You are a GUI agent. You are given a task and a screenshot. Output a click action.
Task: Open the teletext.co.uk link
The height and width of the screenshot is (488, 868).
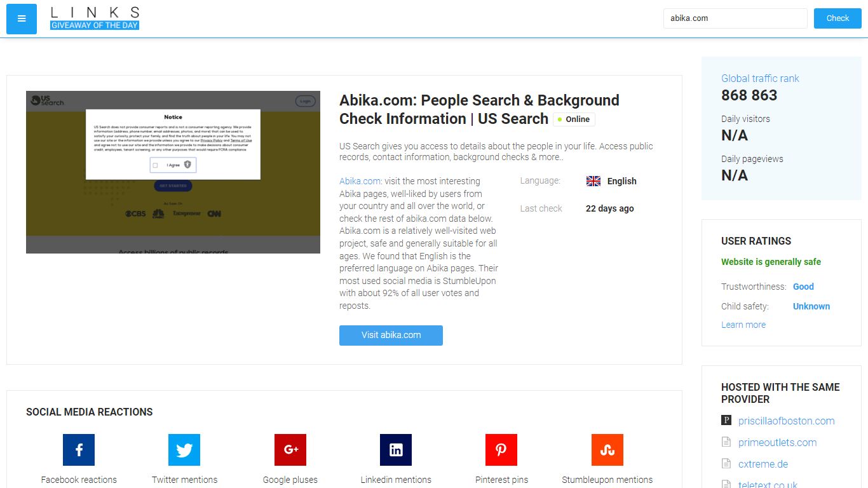pyautogui.click(x=768, y=484)
